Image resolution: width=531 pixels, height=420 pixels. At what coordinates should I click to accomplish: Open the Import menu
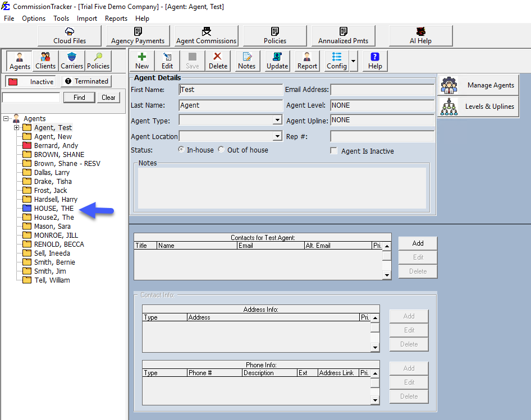point(87,19)
